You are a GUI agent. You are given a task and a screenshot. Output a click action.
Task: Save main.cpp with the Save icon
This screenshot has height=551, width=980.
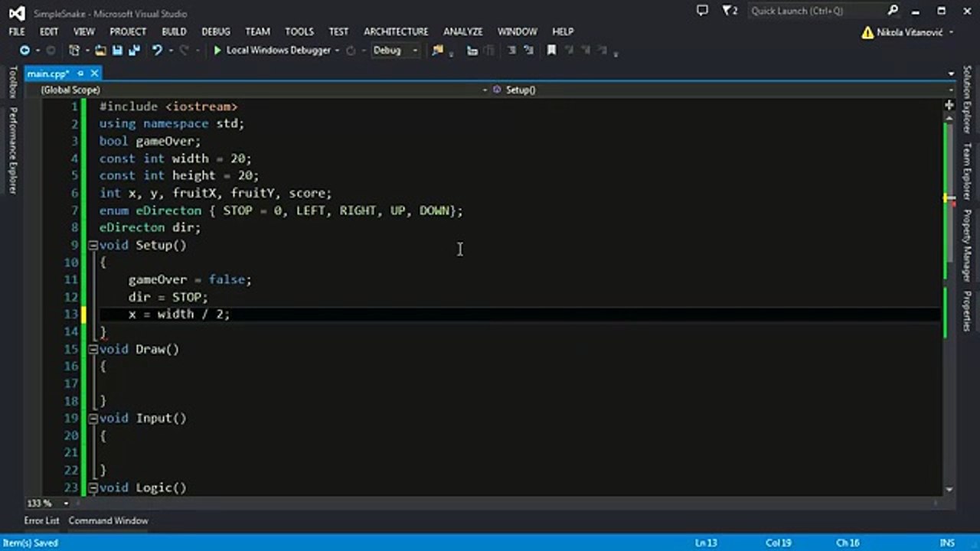pos(117,51)
